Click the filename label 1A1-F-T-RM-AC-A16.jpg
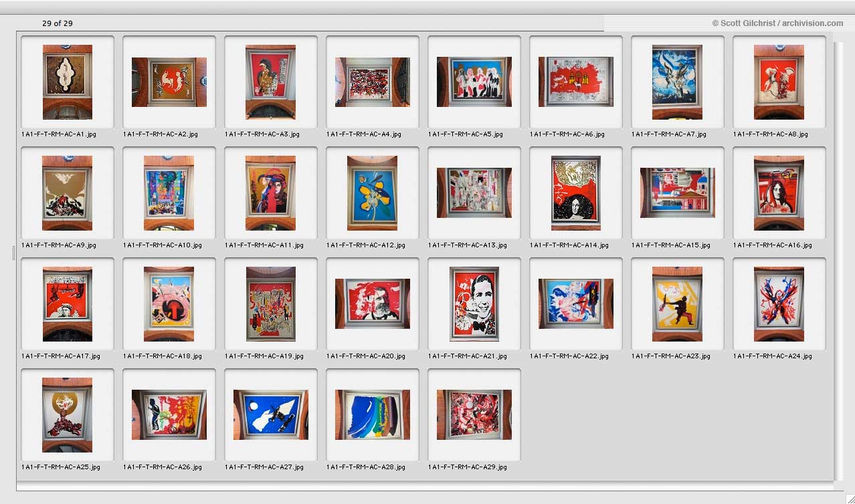This screenshot has width=855, height=504. point(773,245)
